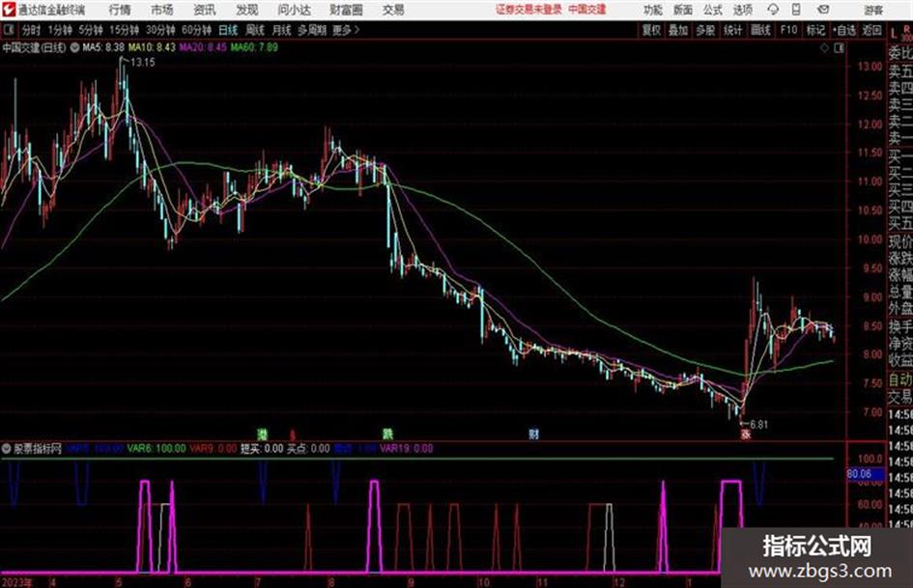The image size is (913, 588).
Task: Open the 财富圈 menu
Action: (346, 10)
